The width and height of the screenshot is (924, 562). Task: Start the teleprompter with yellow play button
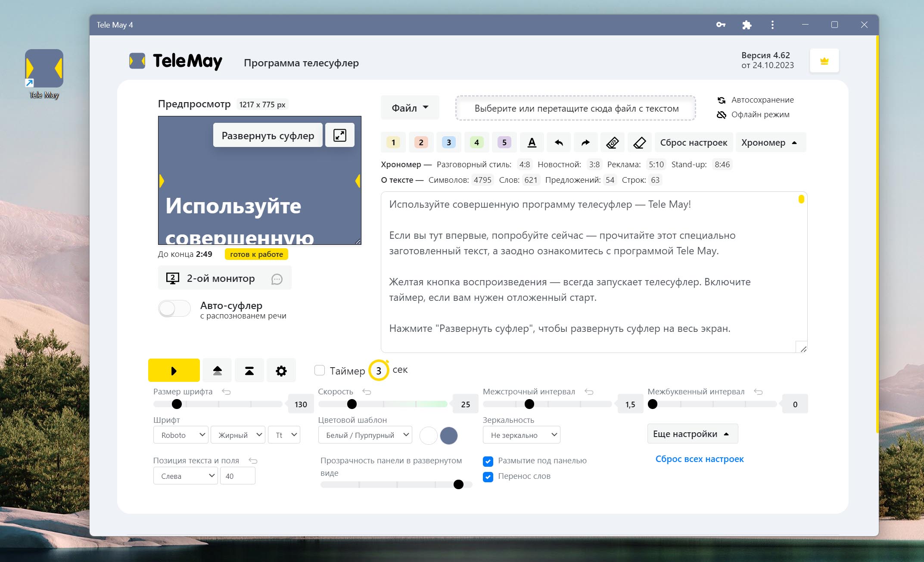[174, 371]
